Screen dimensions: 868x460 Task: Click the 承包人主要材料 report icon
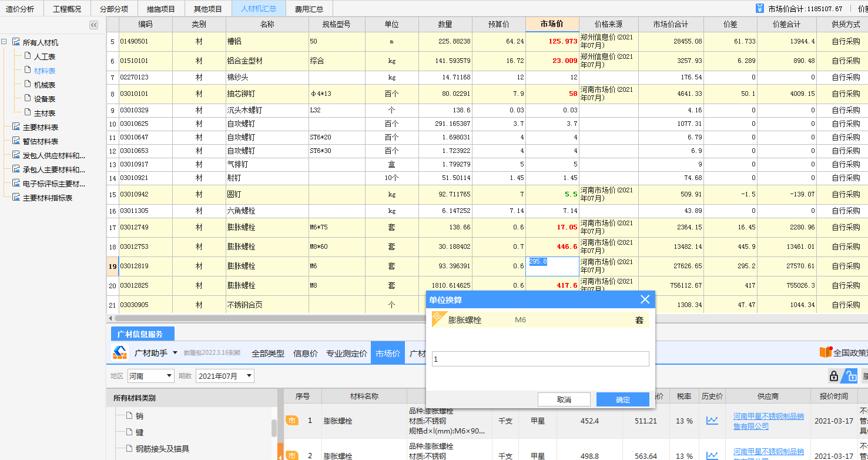[x=16, y=169]
